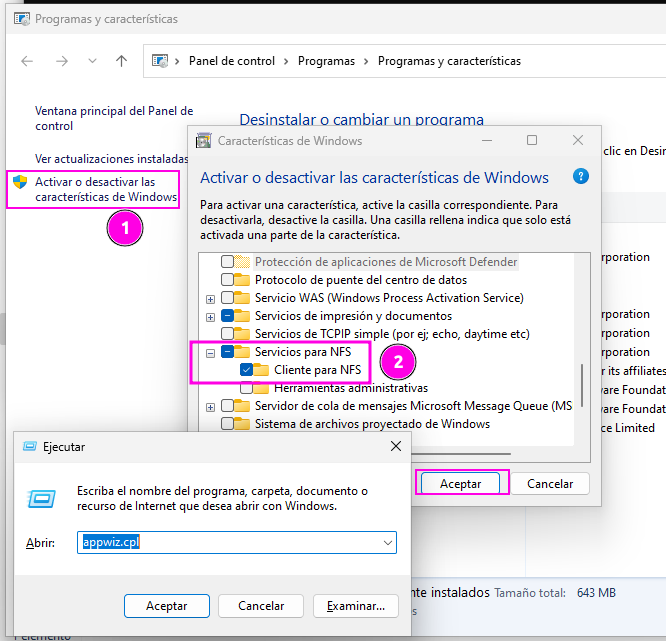The width and height of the screenshot is (666, 641).
Task: Click the blue help question mark icon
Action: pos(581,176)
